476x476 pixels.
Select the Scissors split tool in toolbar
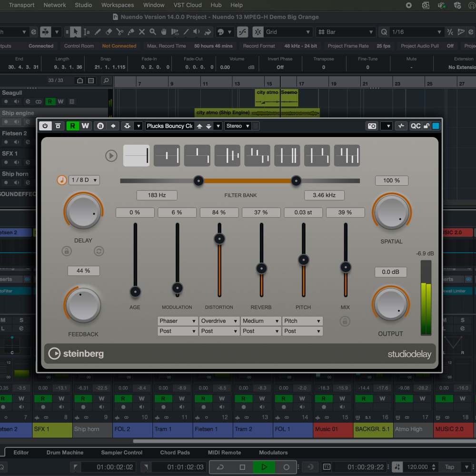(119, 32)
